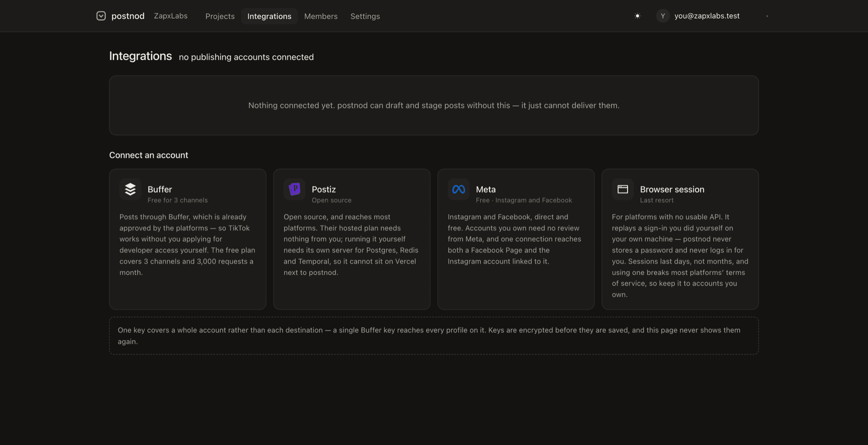Click the Browser session window icon
The width and height of the screenshot is (868, 445).
click(x=623, y=190)
